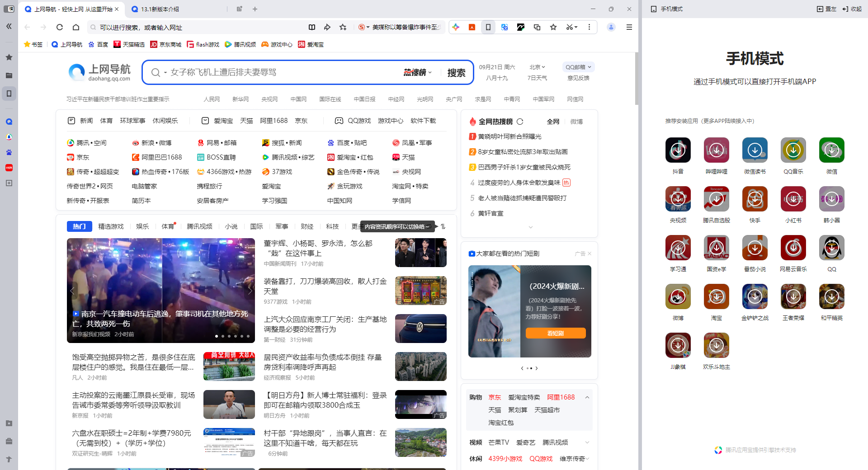The height and width of the screenshot is (470, 868).
Task: Switch hot search to 微博
Action: pyautogui.click(x=576, y=122)
